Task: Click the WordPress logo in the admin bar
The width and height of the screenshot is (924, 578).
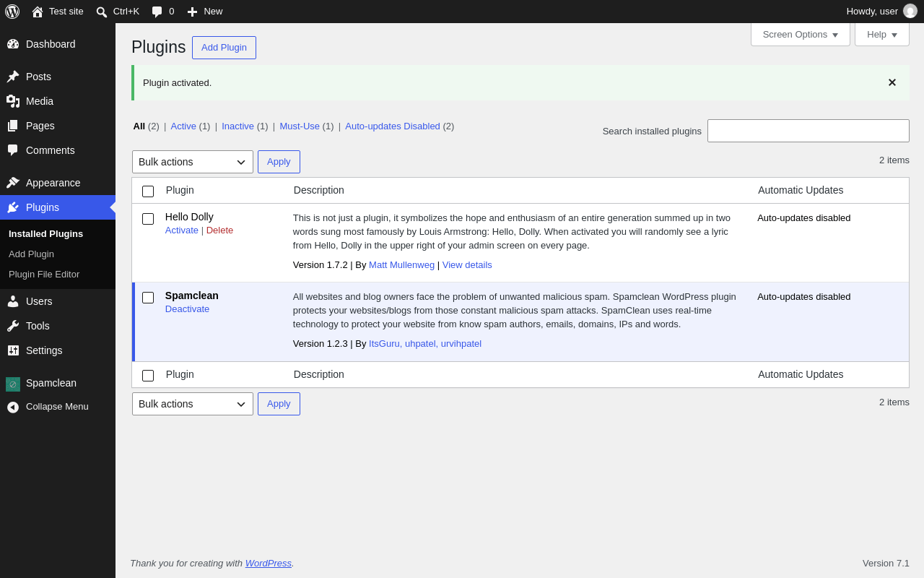Action: pyautogui.click(x=12, y=12)
